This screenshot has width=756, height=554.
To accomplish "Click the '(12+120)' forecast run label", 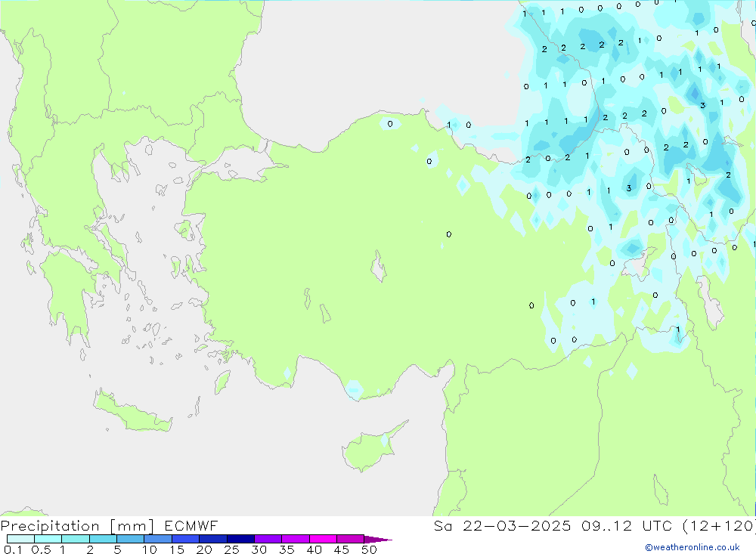I will pos(719,526).
